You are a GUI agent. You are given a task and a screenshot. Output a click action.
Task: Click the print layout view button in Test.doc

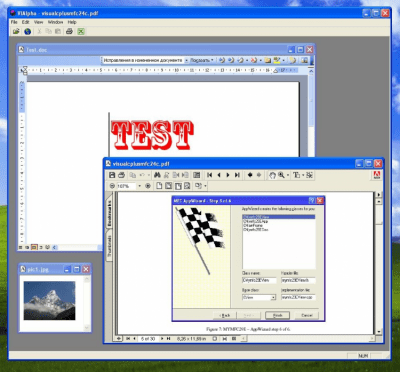point(34,247)
